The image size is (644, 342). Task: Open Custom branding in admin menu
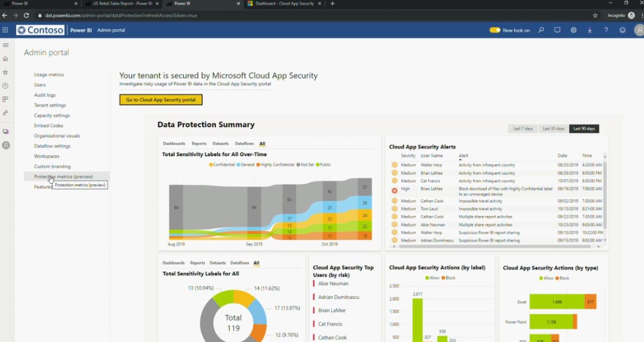[x=52, y=167]
